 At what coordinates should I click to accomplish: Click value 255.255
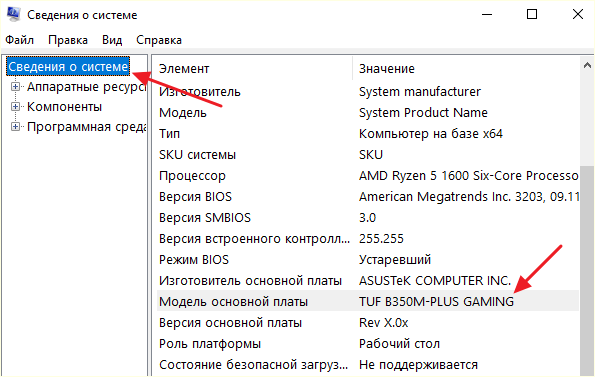tap(381, 239)
